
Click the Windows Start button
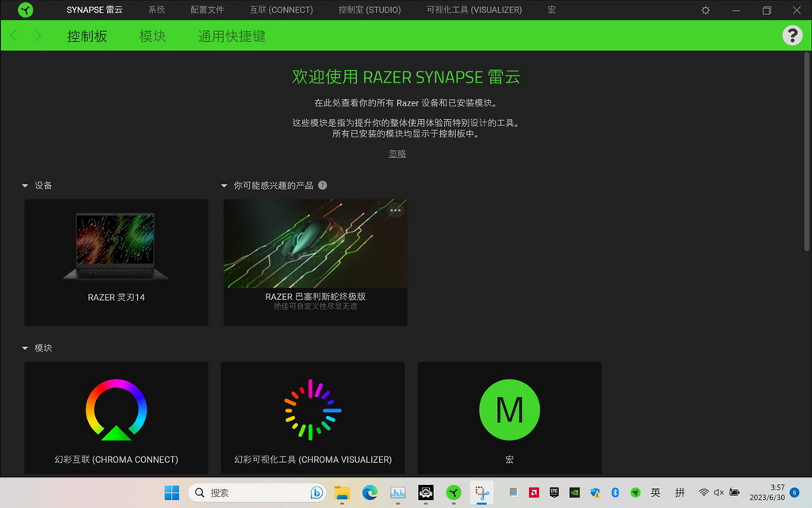click(171, 492)
